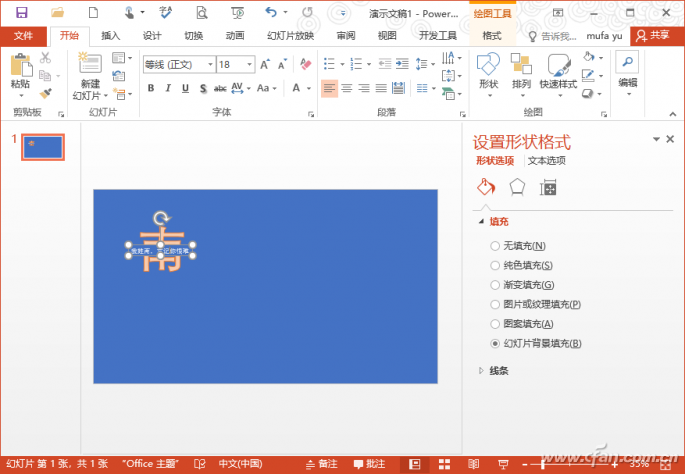This screenshot has height=474, width=685.
Task: Align text left
Action: pos(329,89)
